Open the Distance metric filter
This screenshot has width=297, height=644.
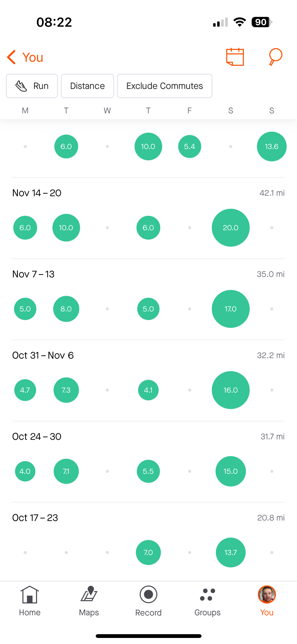click(x=87, y=86)
